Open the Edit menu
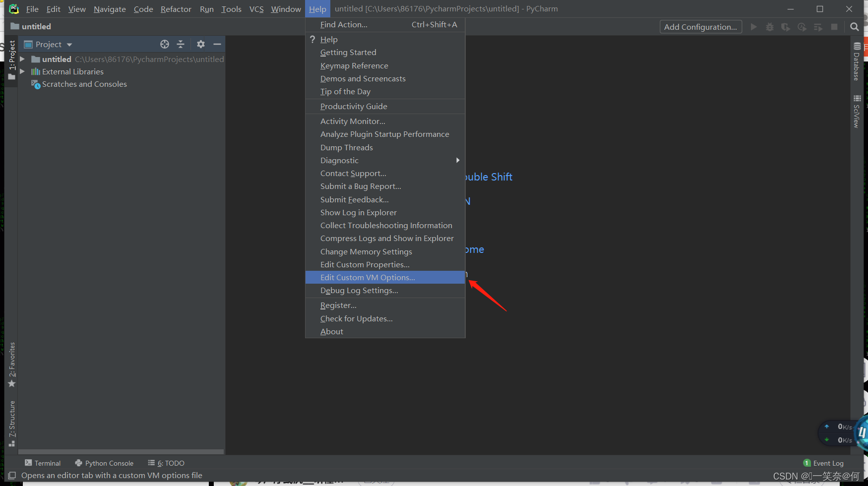Image resolution: width=868 pixels, height=486 pixels. click(x=54, y=9)
